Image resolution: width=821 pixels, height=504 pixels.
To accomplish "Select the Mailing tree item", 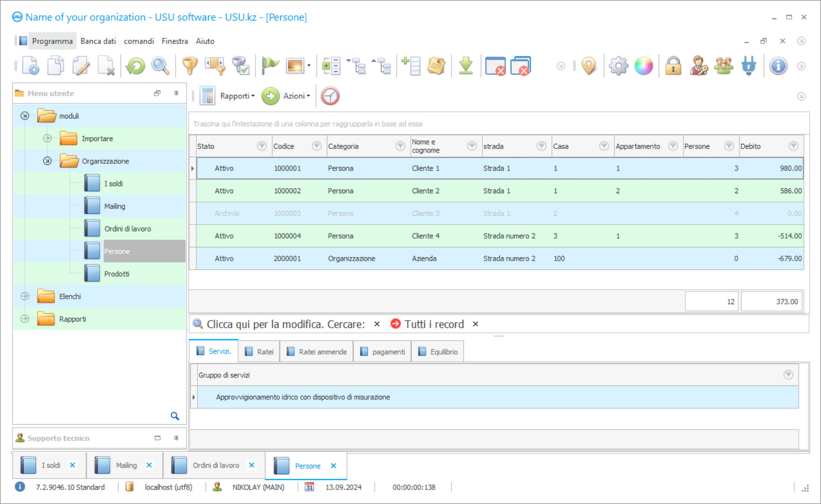I will click(114, 206).
